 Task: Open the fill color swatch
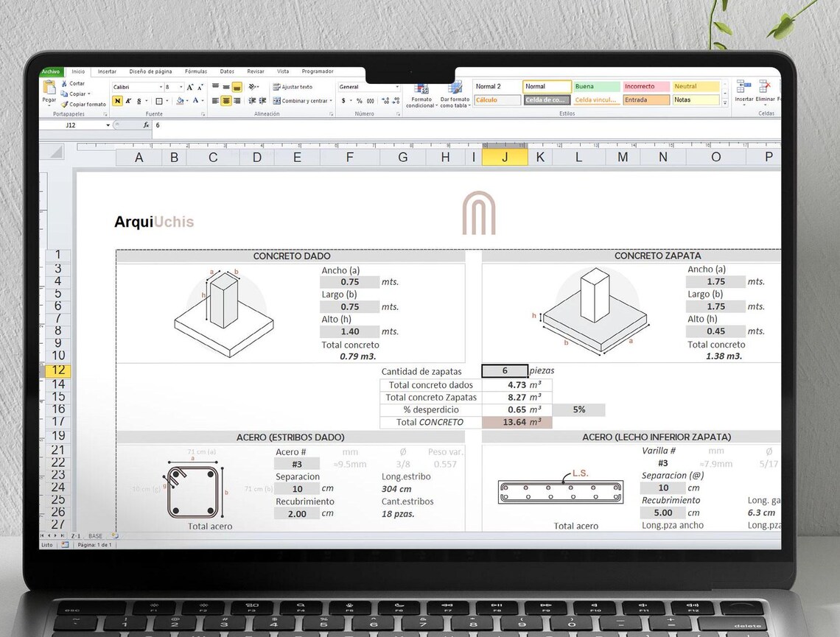coord(181,101)
